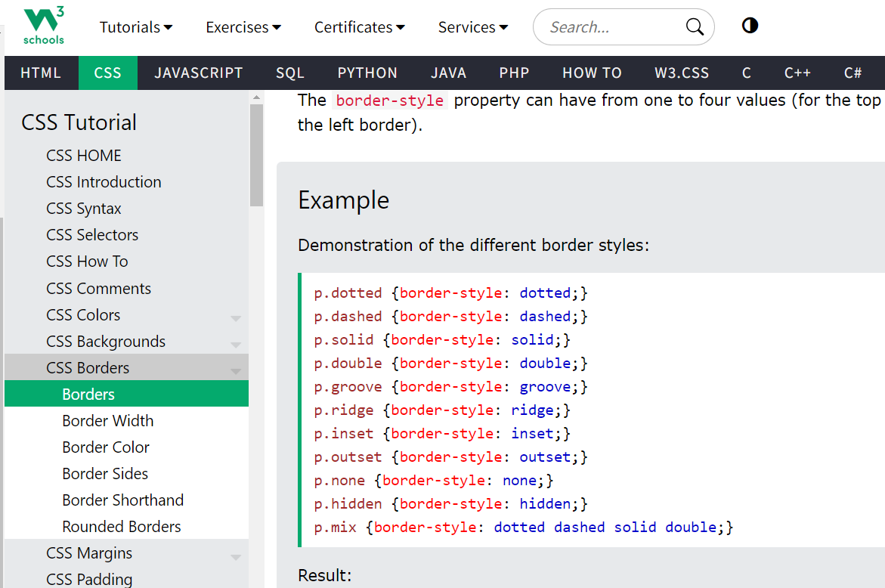Open CSS HOME in sidebar

(x=126, y=155)
